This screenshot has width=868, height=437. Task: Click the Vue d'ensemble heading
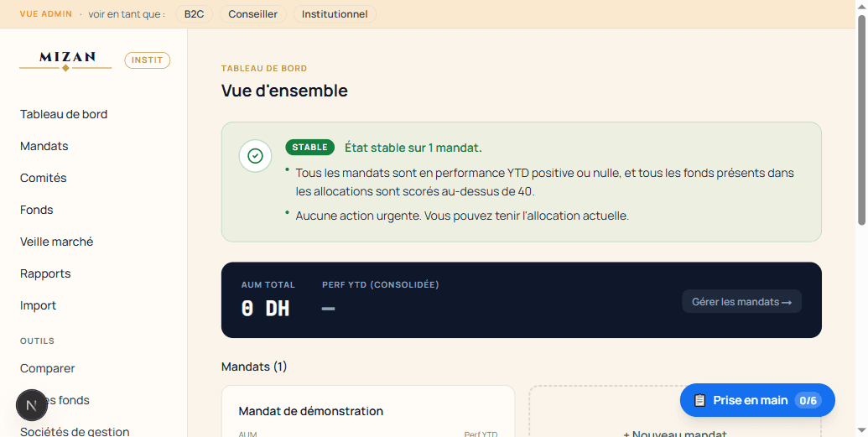coord(284,91)
